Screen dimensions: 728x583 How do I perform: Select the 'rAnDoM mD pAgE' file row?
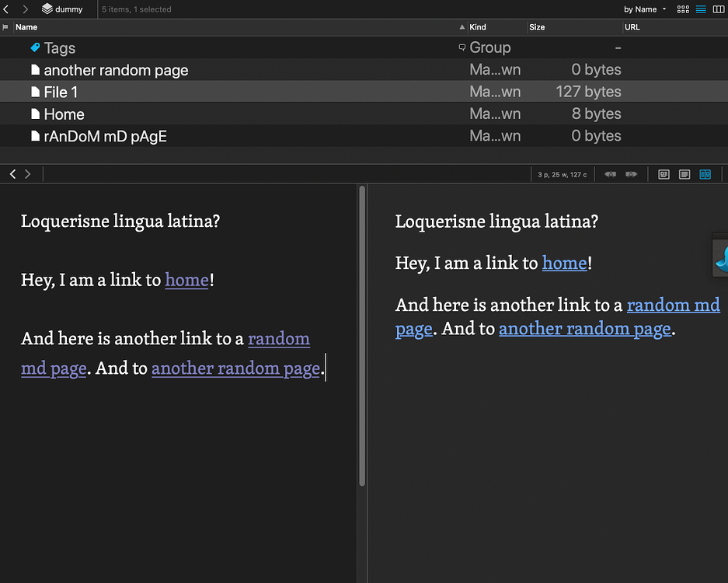pyautogui.click(x=105, y=136)
